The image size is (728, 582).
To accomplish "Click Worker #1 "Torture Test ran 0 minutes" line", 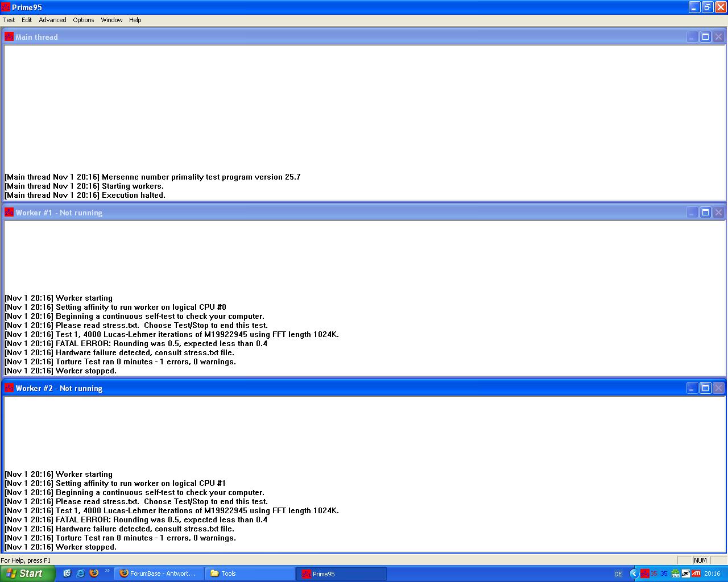I will tap(121, 361).
